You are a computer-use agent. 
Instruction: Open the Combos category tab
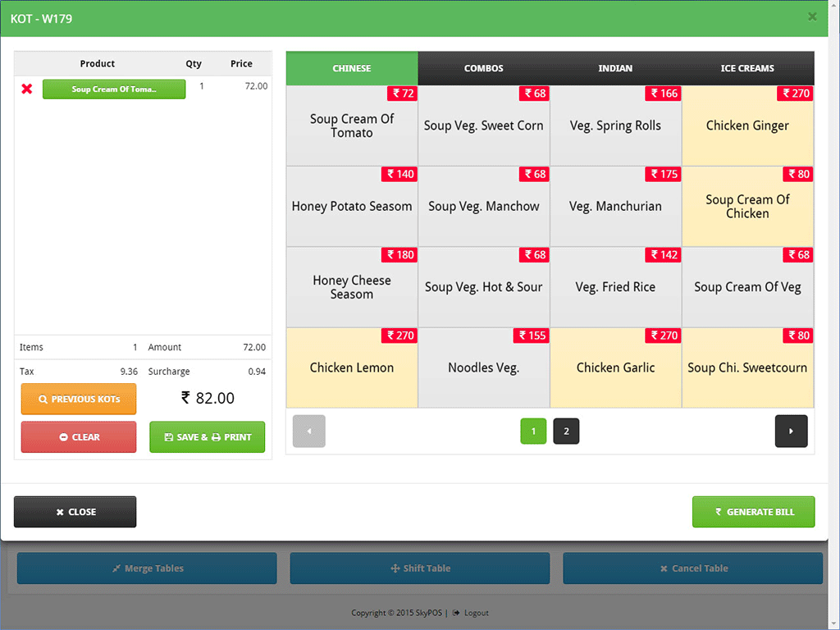point(484,69)
